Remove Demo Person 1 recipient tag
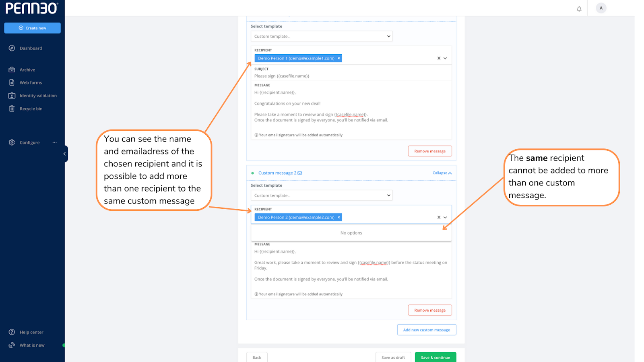 [x=339, y=58]
